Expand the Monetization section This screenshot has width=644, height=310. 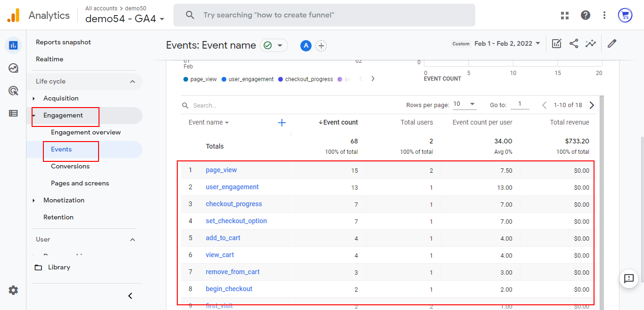coord(64,200)
